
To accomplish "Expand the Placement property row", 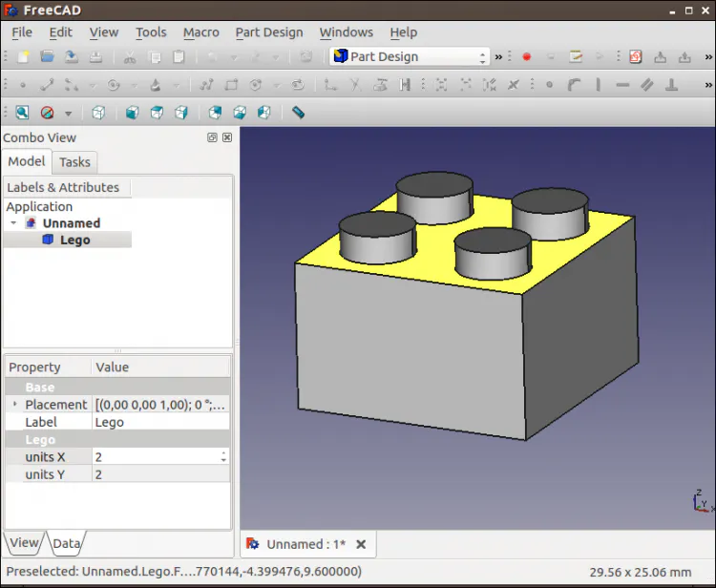I will click(14, 405).
